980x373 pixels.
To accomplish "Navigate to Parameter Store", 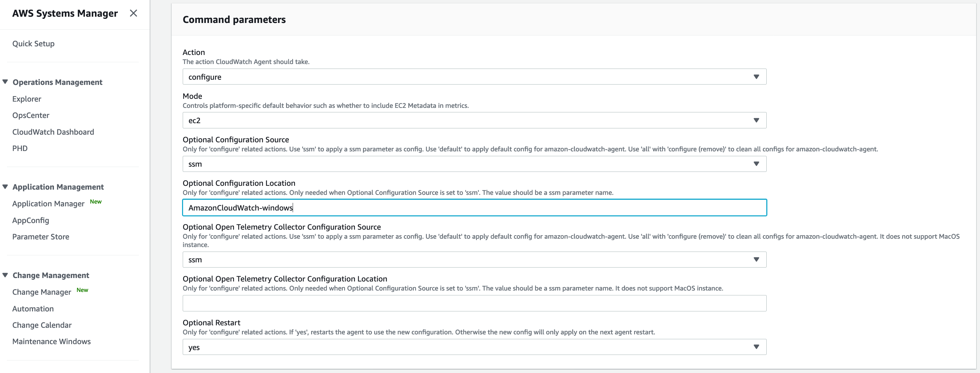I will (41, 237).
